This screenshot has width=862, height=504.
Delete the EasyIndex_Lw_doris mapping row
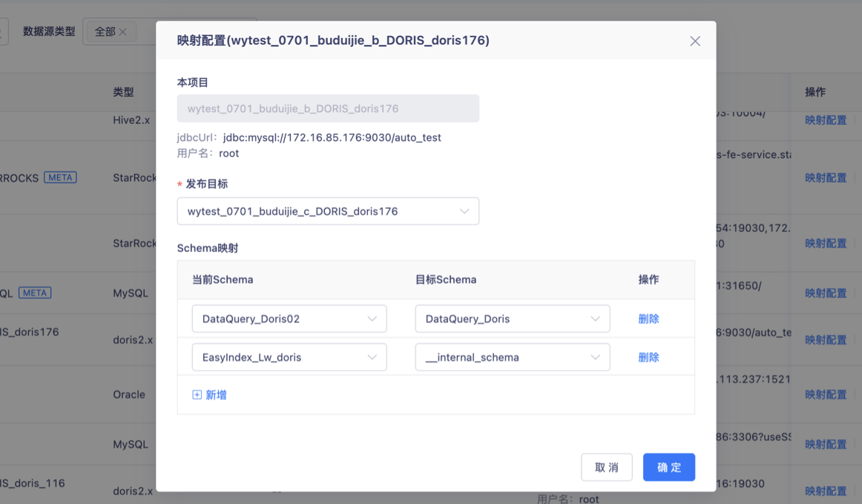coord(648,357)
